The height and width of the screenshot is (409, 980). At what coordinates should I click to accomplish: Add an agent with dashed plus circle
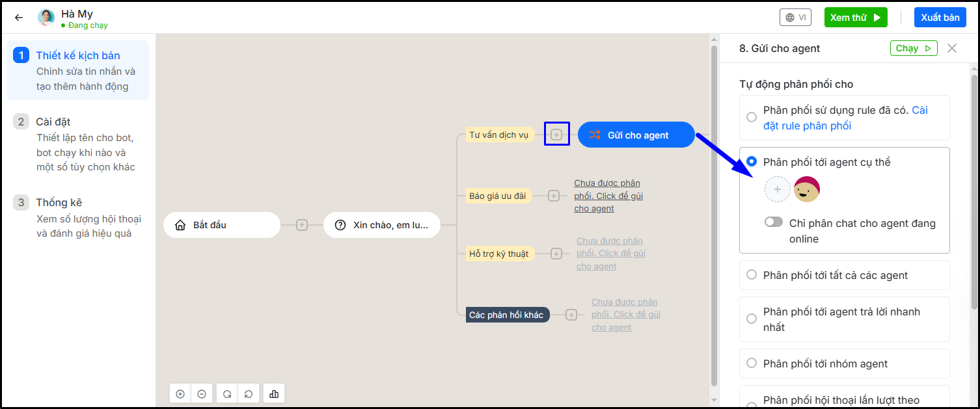777,190
